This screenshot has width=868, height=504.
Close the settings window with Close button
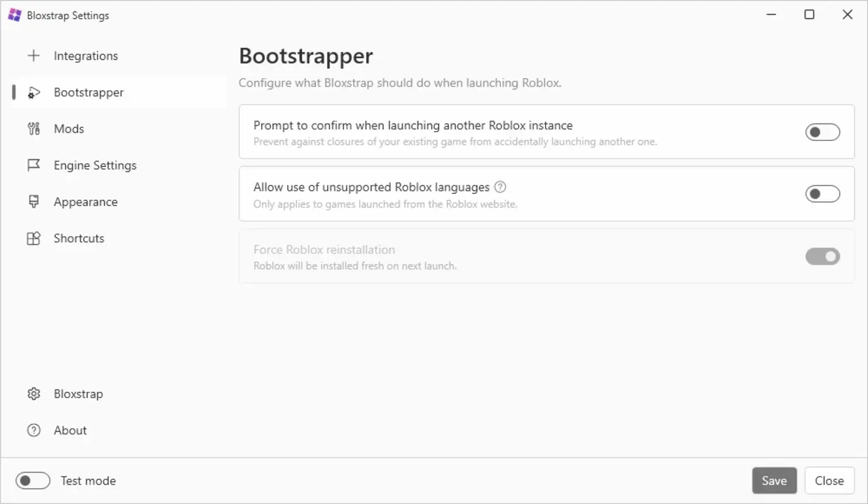tap(829, 480)
